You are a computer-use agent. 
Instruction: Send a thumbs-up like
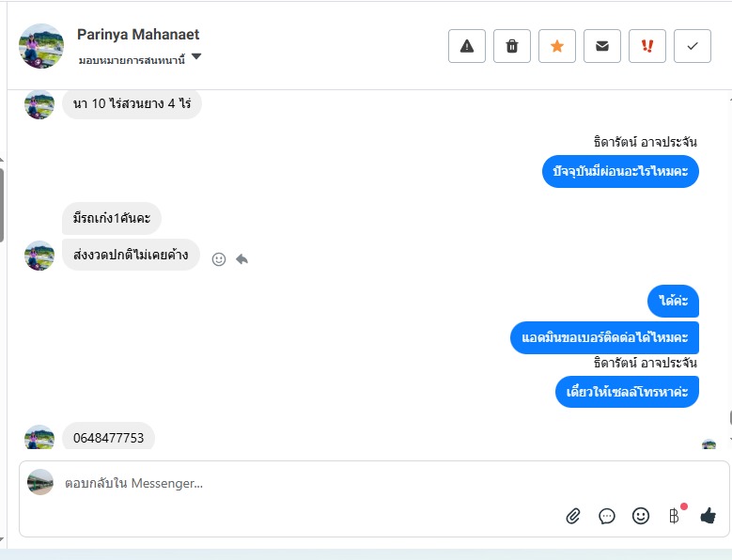click(708, 516)
